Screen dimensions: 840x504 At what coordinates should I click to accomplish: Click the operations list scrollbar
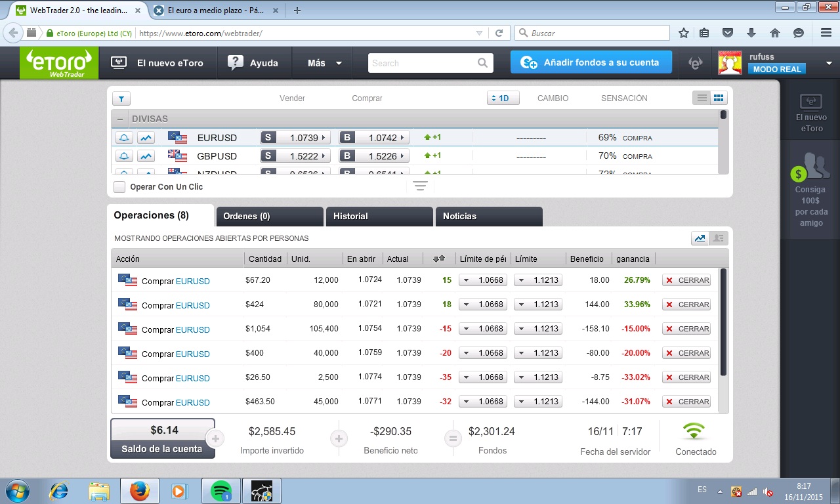click(x=724, y=322)
